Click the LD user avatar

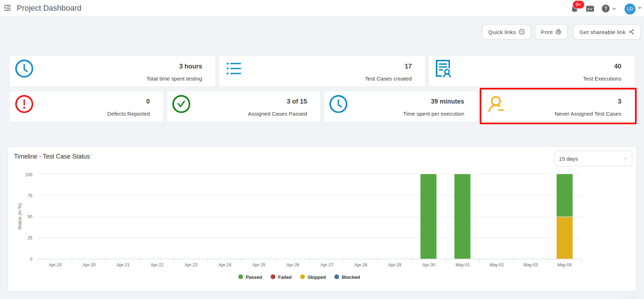(x=630, y=9)
